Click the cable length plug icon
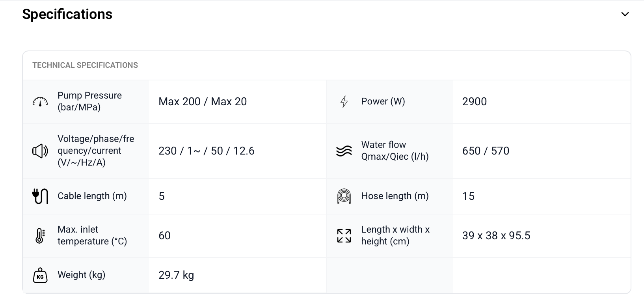This screenshot has height=302, width=644. pos(40,196)
